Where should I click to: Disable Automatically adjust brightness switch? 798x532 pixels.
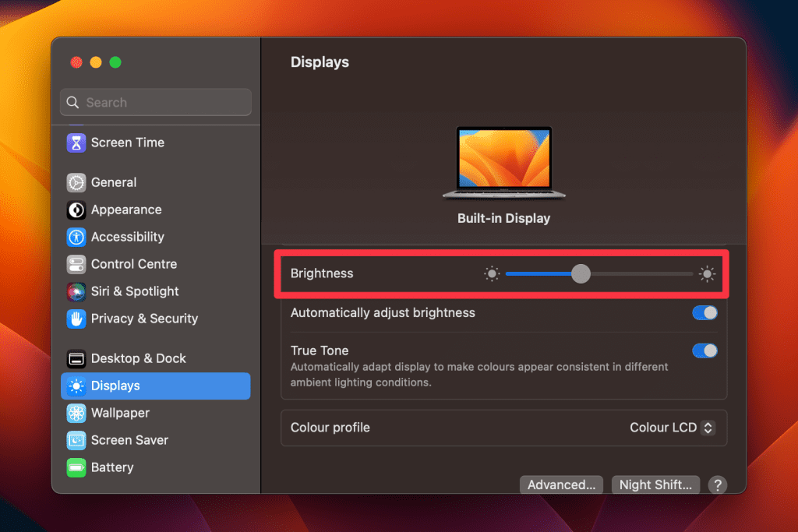click(704, 313)
